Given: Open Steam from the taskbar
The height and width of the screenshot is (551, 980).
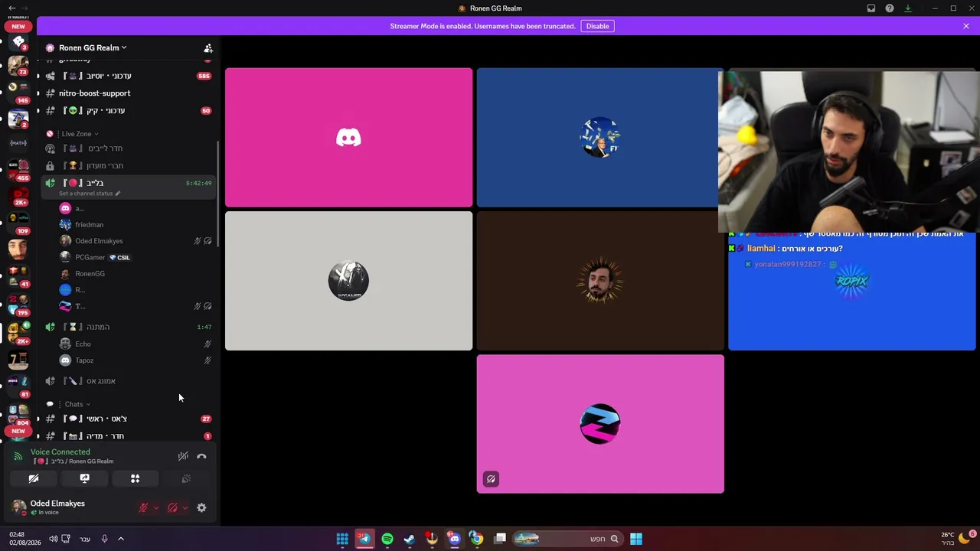Looking at the screenshot, I should tap(410, 539).
